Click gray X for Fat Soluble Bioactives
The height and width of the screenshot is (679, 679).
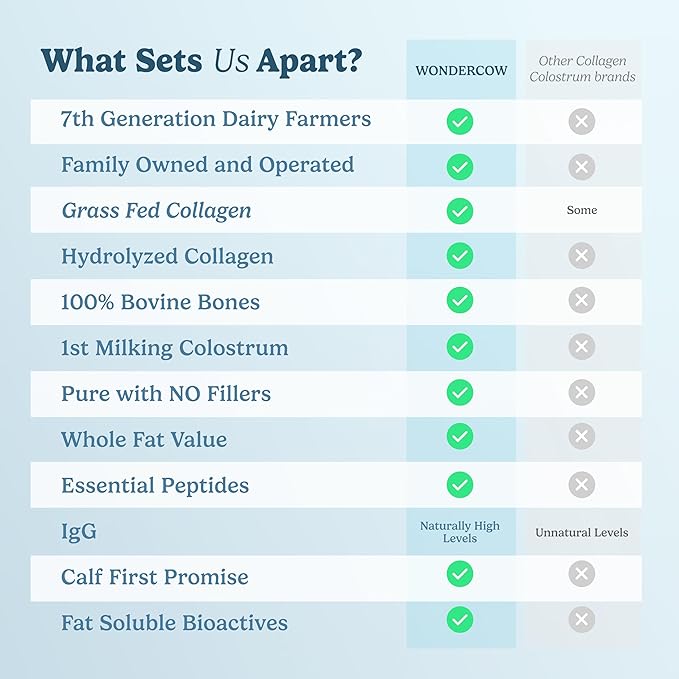tap(581, 621)
